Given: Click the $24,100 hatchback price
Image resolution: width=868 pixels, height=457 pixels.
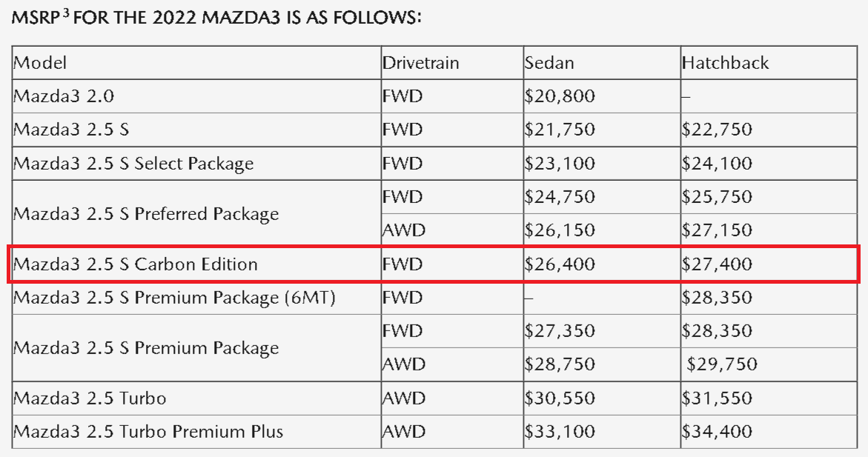Looking at the screenshot, I should pos(717,163).
